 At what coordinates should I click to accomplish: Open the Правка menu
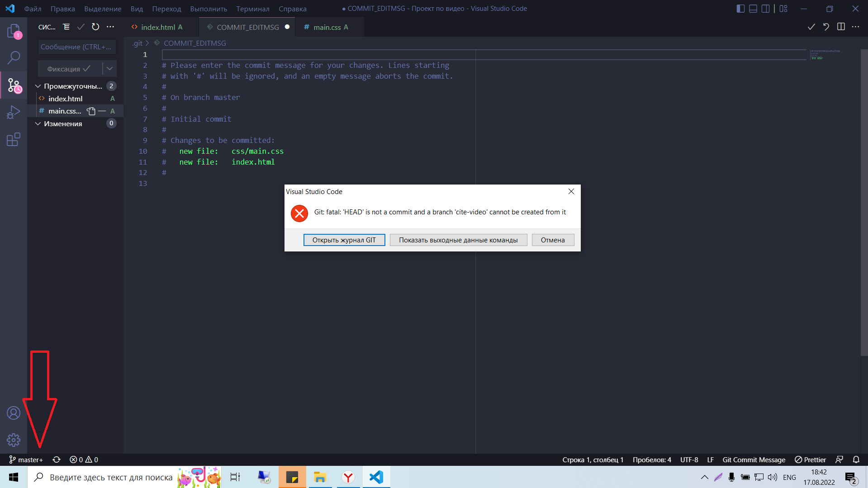[x=63, y=9]
